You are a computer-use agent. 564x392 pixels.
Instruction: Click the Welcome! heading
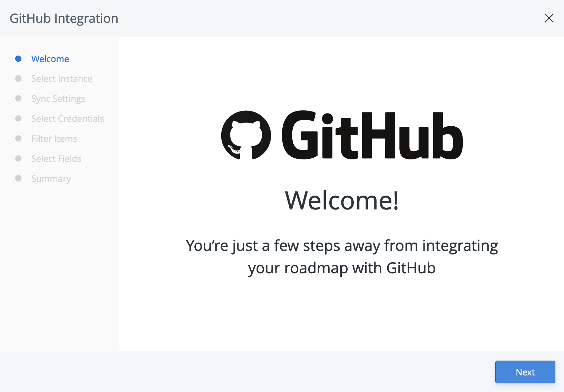(x=342, y=200)
